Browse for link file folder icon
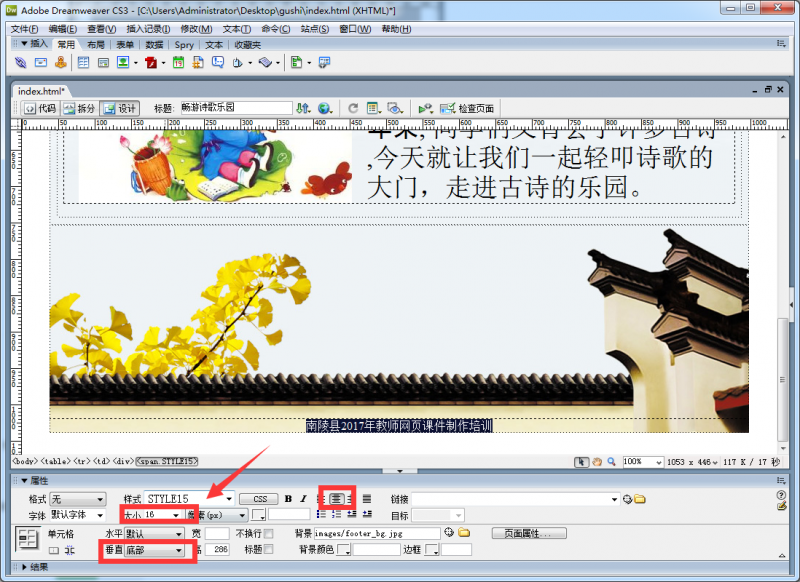Image resolution: width=800 pixels, height=582 pixels. [x=640, y=499]
